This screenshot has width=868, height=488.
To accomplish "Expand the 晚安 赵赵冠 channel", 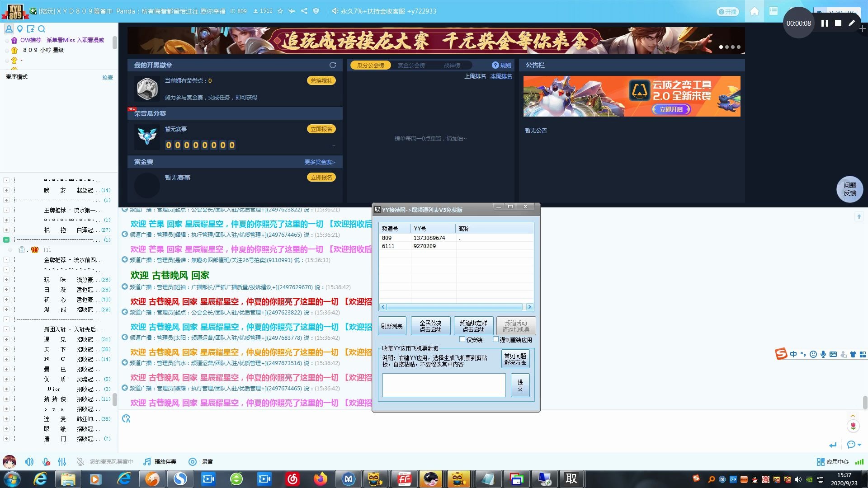I will [x=6, y=190].
